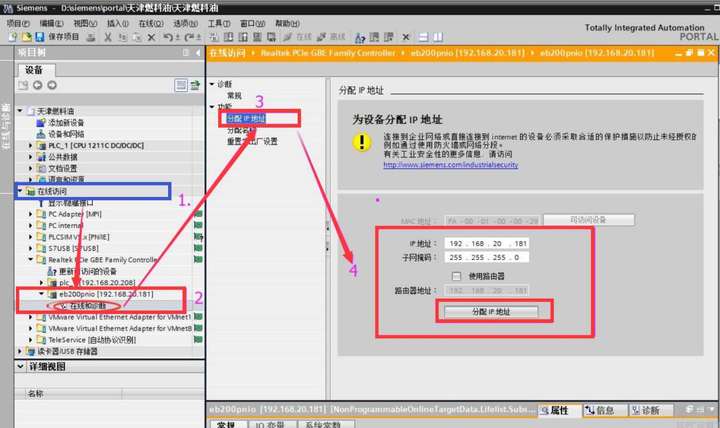
Task: Click the list view icon in the project tree toolbar
Action: (181, 85)
